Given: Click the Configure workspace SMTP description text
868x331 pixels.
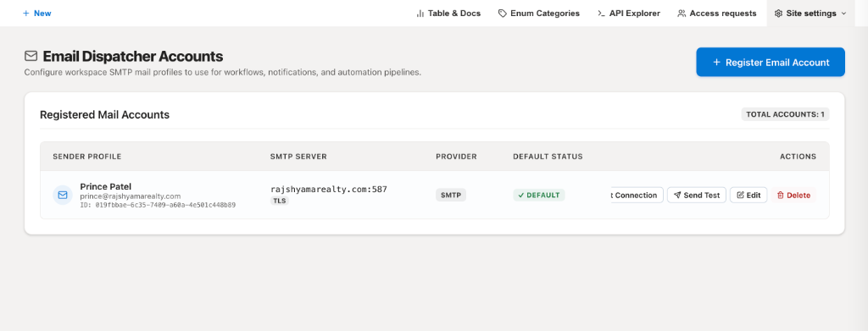Looking at the screenshot, I should [223, 73].
